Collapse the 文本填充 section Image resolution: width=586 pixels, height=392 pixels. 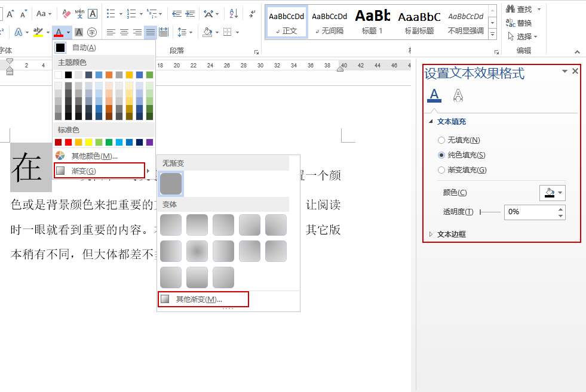tap(431, 121)
